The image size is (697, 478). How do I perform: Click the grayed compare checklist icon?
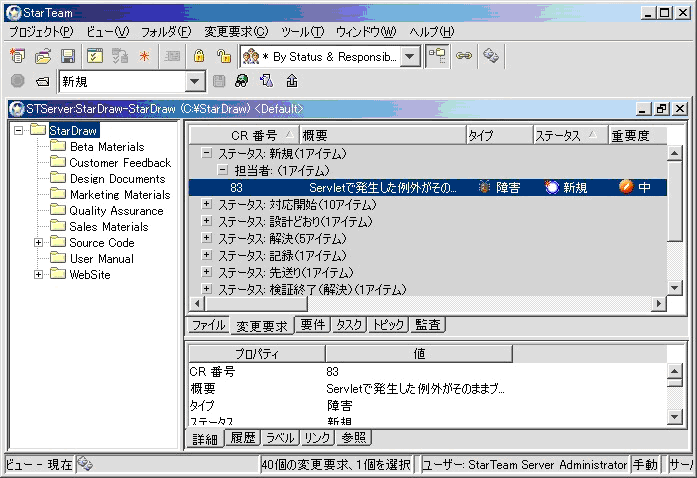tap(120, 56)
